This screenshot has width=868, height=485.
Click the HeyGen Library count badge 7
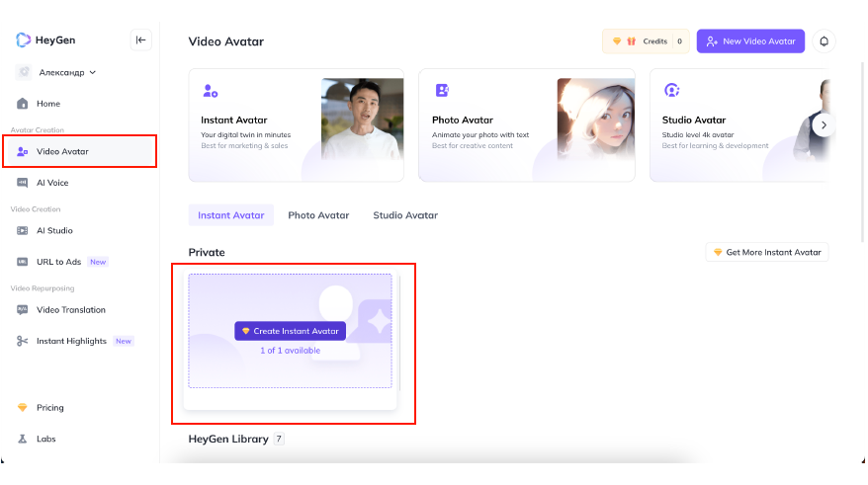(279, 440)
